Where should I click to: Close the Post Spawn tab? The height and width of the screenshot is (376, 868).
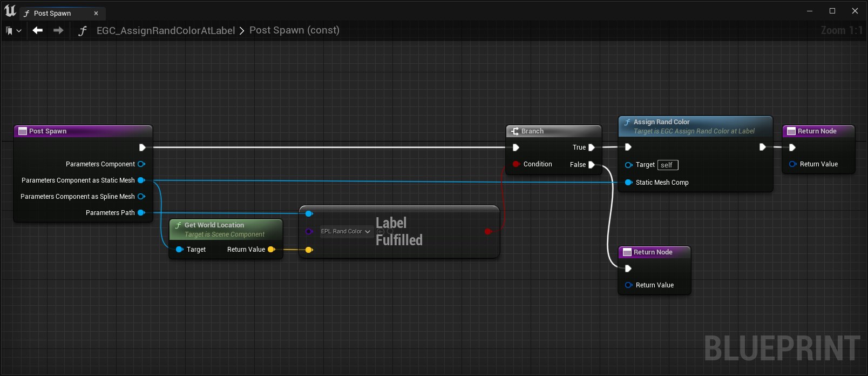pyautogui.click(x=96, y=14)
